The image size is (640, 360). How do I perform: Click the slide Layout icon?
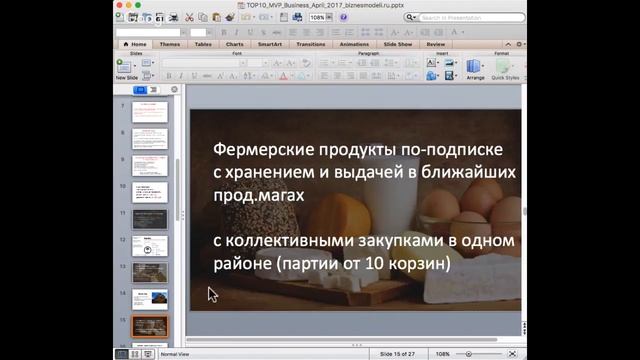coord(146,63)
